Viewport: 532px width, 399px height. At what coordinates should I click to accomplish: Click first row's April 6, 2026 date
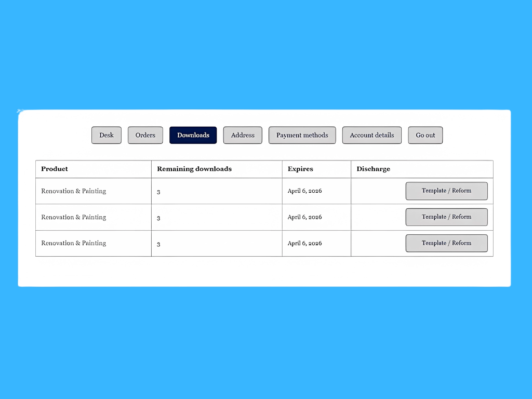point(304,191)
